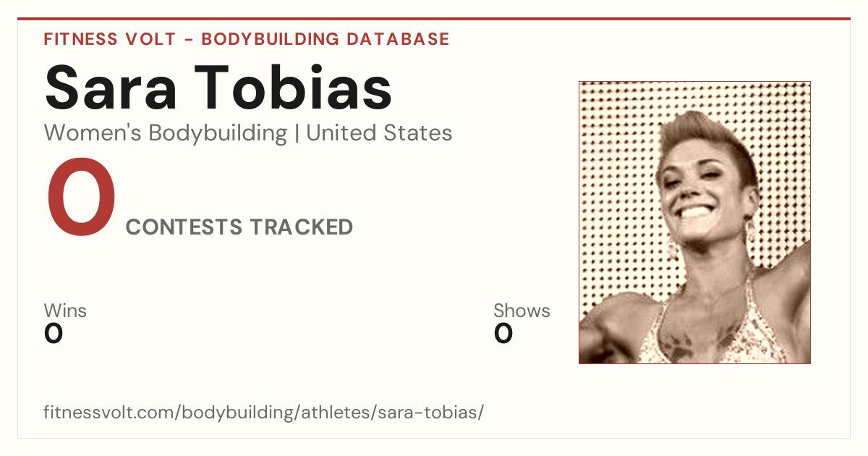Select the Wins statistic label
This screenshot has width=868, height=456.
[x=65, y=311]
